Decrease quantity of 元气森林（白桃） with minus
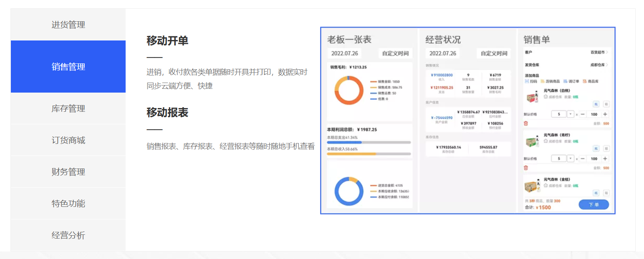644x259 pixels. pyautogui.click(x=583, y=114)
